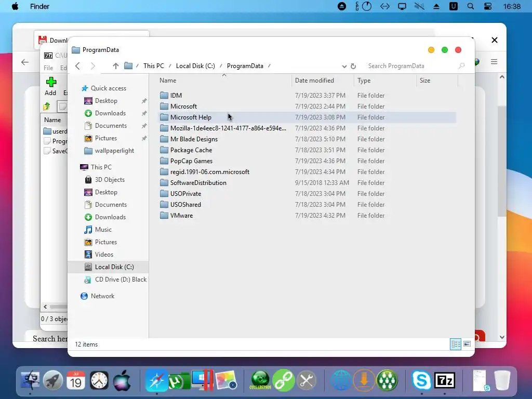The width and height of the screenshot is (532, 399).
Task: Open Safari compass in the dock
Action: [x=156, y=380]
